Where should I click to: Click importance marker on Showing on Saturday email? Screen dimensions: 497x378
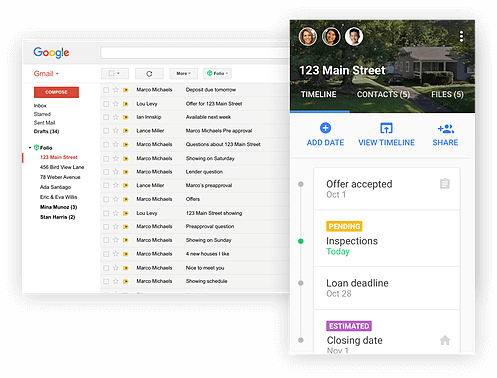pyautogui.click(x=126, y=159)
